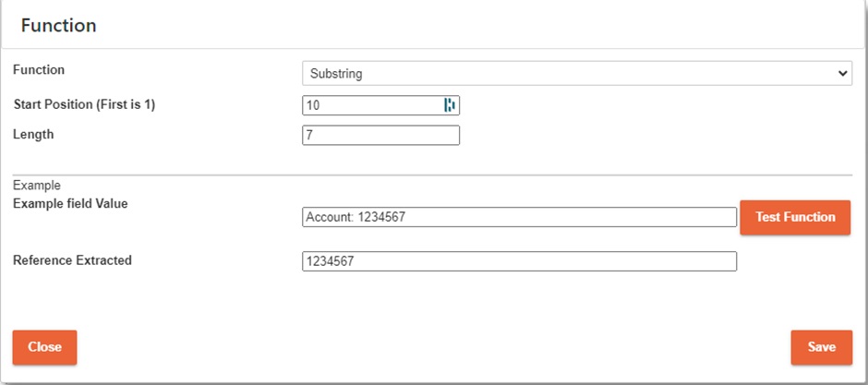Click the Start Position input containing 10
Image resolution: width=868 pixels, height=385 pixels.
tap(369, 105)
